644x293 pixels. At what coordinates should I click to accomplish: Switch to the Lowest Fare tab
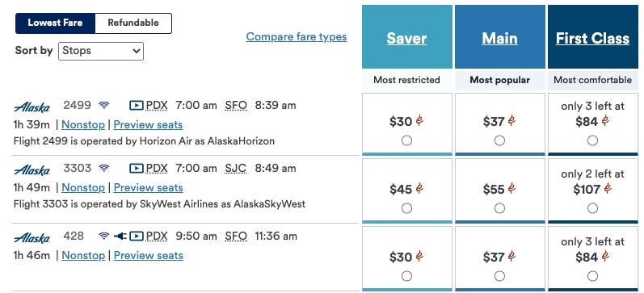click(x=55, y=23)
